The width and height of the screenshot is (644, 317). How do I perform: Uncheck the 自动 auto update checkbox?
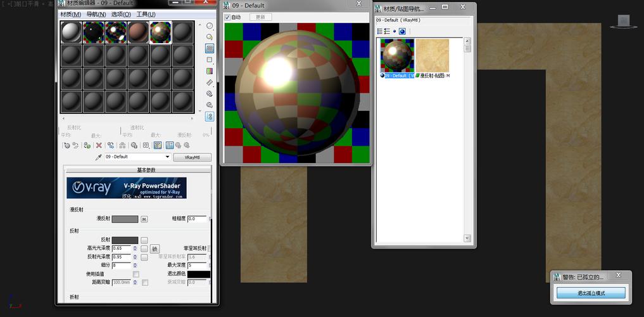point(227,17)
